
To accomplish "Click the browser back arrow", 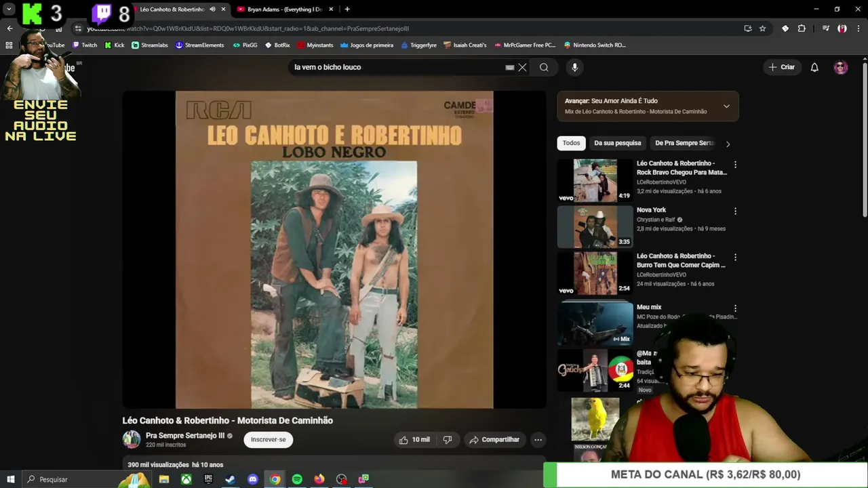I will [9, 28].
